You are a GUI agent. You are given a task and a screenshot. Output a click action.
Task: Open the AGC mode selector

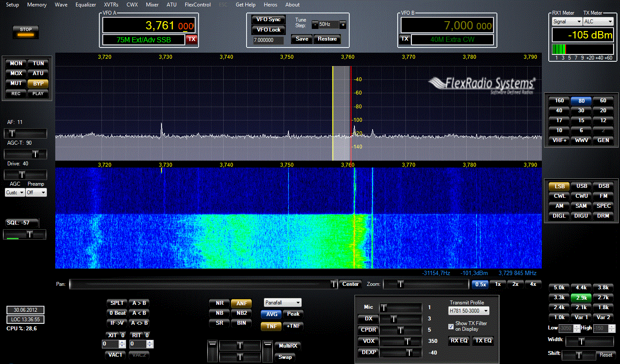coord(14,192)
